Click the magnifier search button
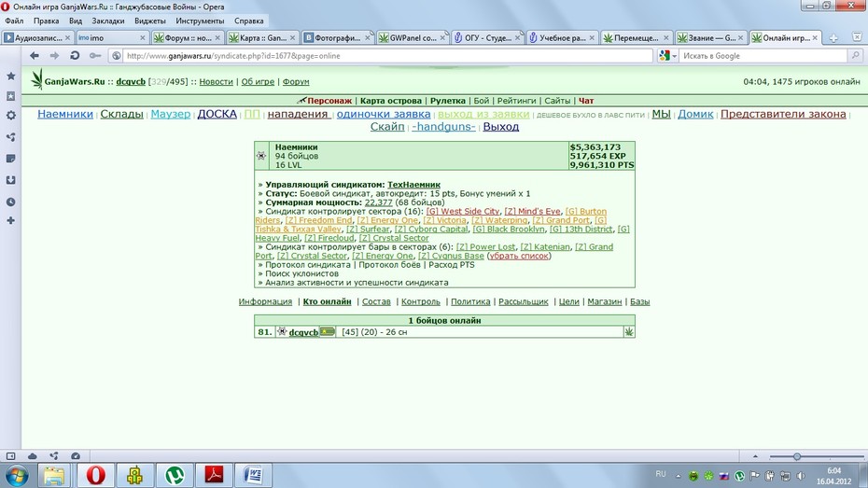Screen dimensions: 868x488 click(x=855, y=55)
